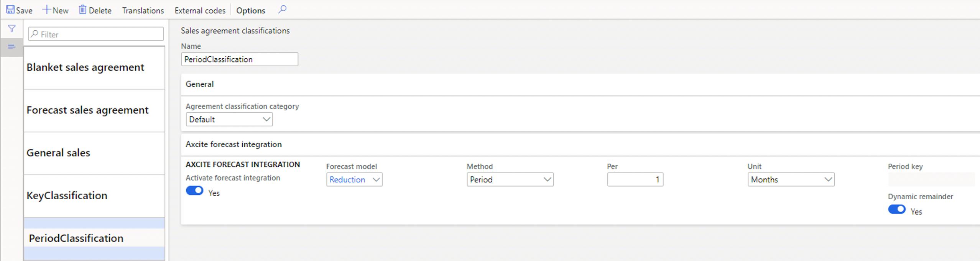Click the list view lines icon
This screenshot has width=980, height=261.
12,47
